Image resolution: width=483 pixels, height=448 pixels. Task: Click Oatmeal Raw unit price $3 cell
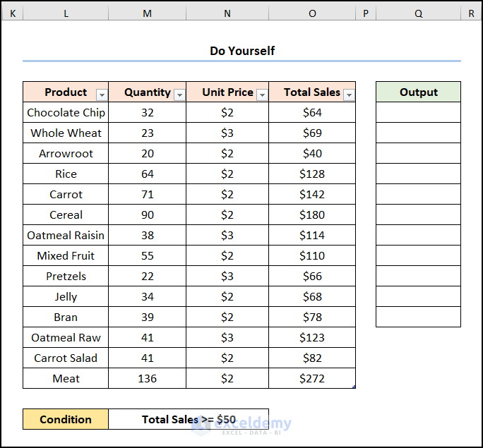click(227, 337)
